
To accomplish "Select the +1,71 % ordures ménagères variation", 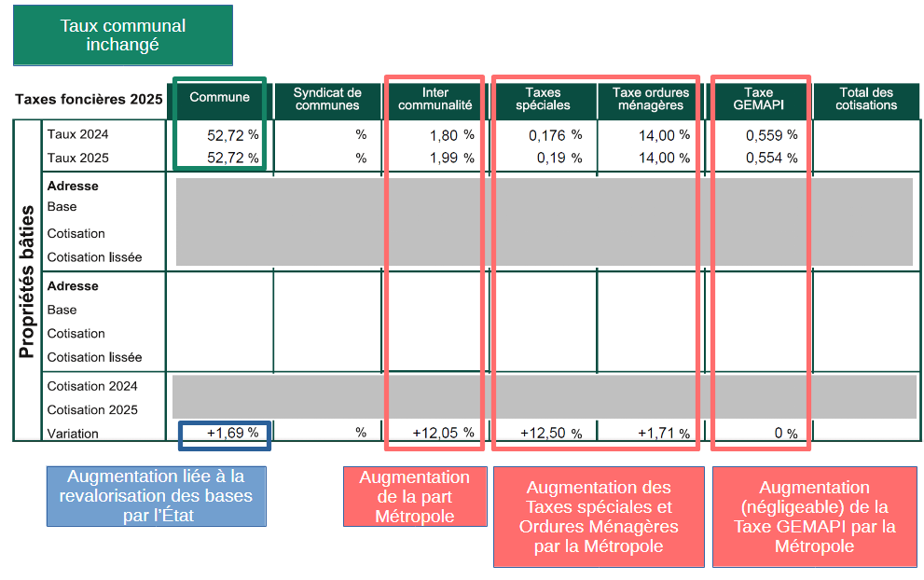I will (x=663, y=433).
